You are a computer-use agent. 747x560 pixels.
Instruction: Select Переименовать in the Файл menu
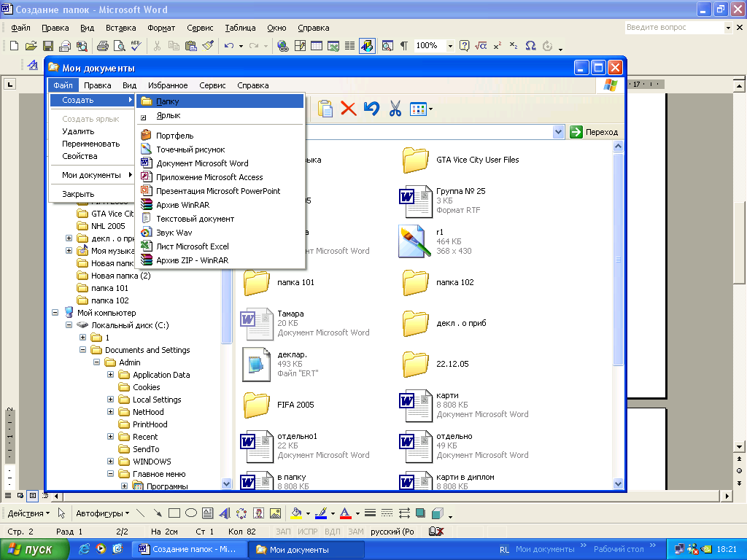(x=91, y=144)
